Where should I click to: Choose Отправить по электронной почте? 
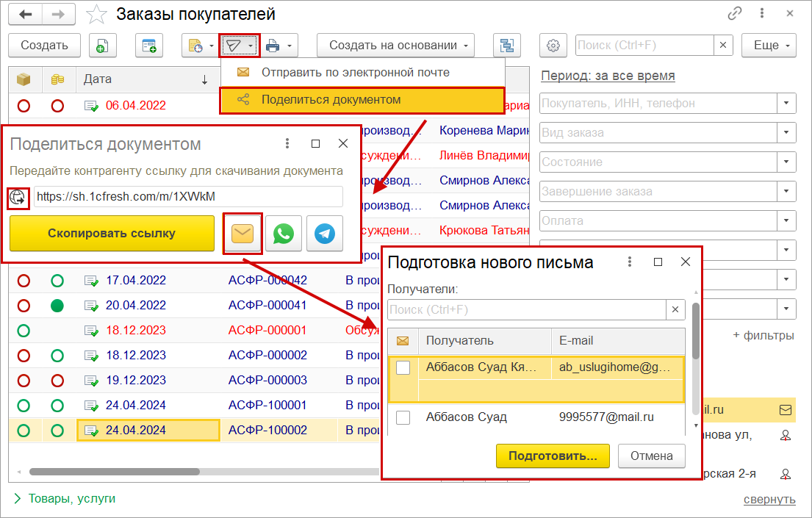coord(362,73)
